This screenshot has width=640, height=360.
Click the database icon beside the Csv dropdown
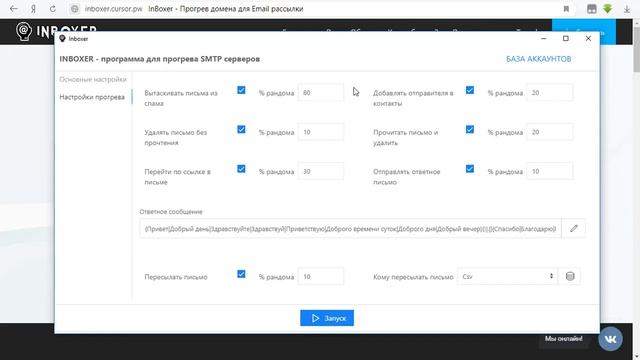570,276
